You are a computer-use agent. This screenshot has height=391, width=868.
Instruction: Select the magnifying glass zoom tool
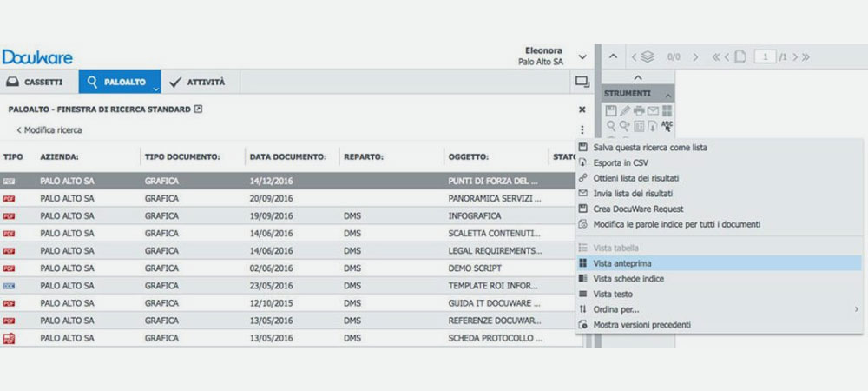pyautogui.click(x=611, y=126)
